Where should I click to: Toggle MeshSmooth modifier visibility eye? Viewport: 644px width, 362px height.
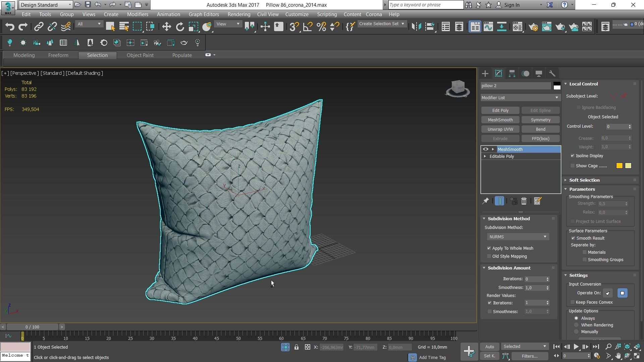tap(485, 149)
